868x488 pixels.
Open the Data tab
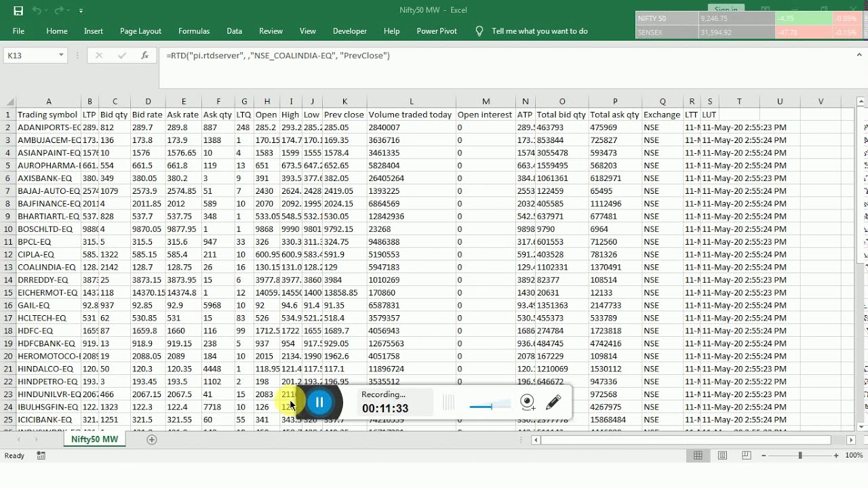click(x=235, y=31)
